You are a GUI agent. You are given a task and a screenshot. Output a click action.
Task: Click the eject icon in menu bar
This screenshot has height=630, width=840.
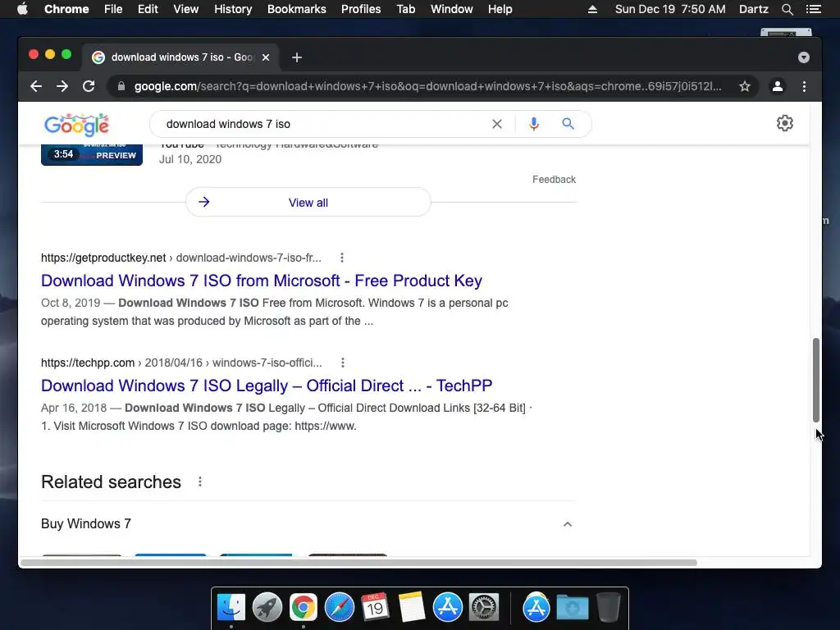[592, 9]
